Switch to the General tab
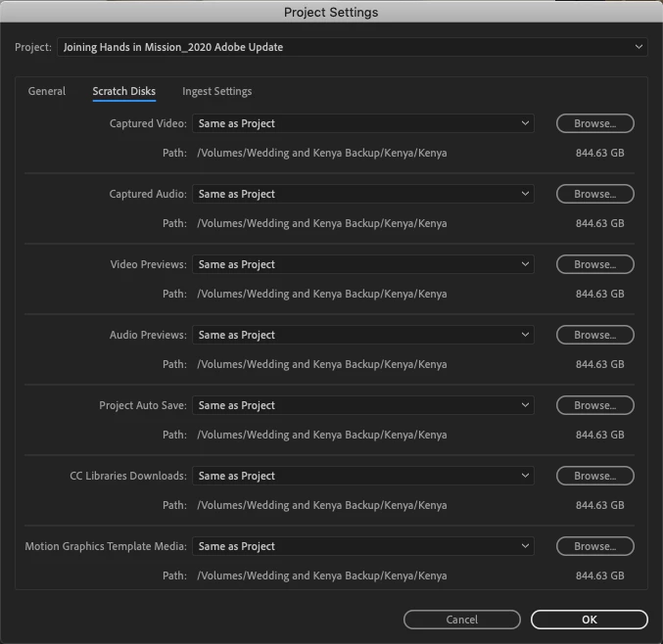Image resolution: width=663 pixels, height=644 pixels. point(47,91)
